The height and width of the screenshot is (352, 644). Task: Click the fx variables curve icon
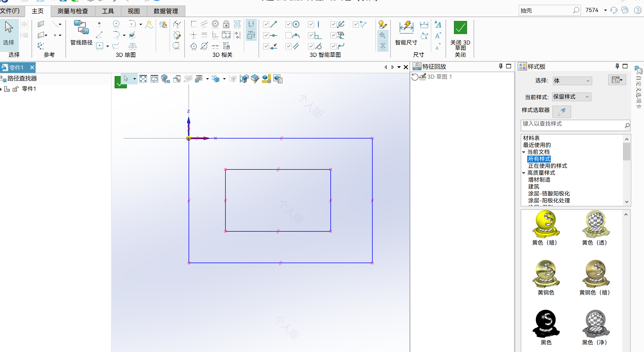(x=149, y=24)
